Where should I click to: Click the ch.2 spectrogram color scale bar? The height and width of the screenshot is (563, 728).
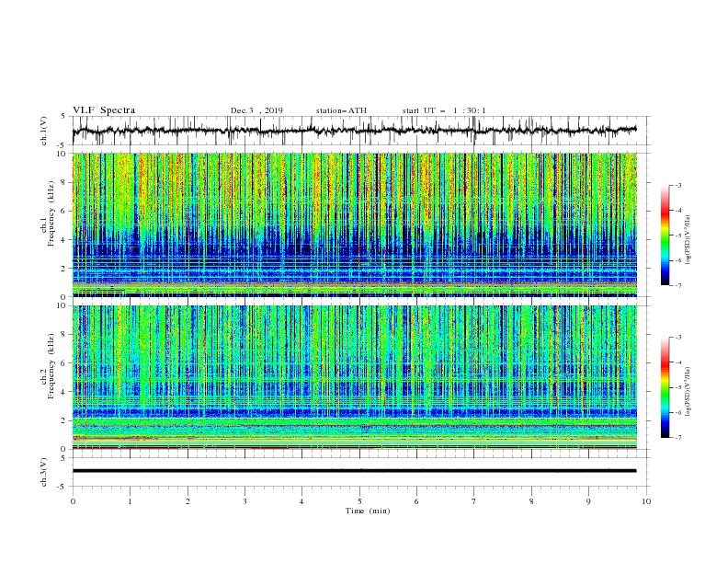click(x=665, y=387)
